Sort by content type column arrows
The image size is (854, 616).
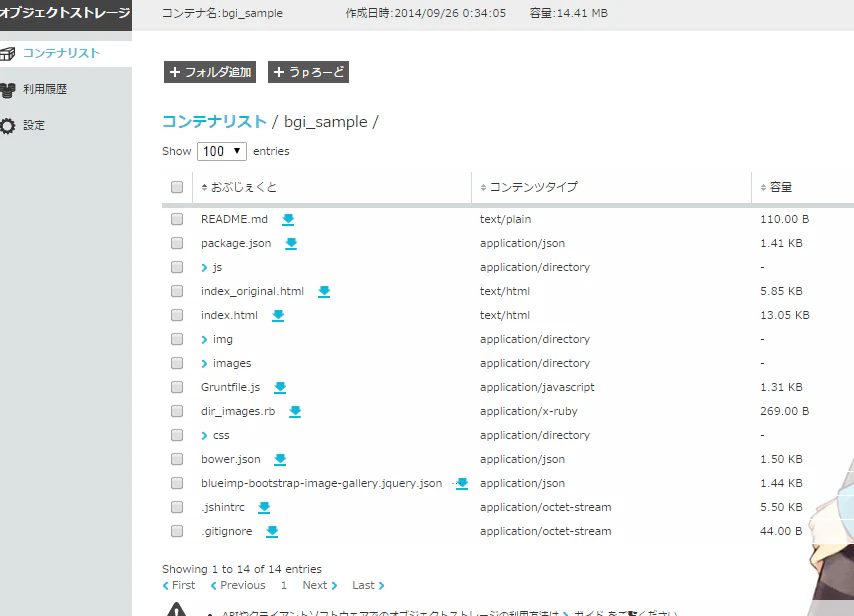(x=483, y=187)
